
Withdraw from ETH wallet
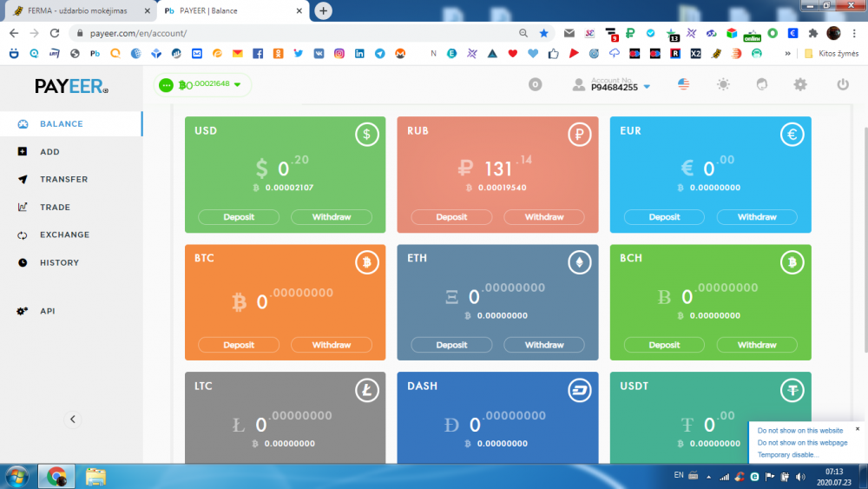[x=544, y=345]
